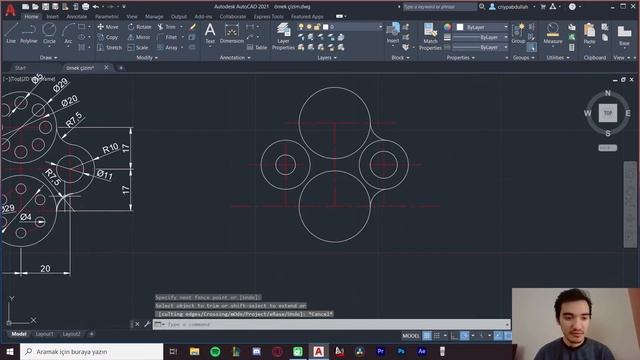Viewport: 640px width, 360px height.
Task: Add a new drawing tab with plus
Action: [121, 68]
